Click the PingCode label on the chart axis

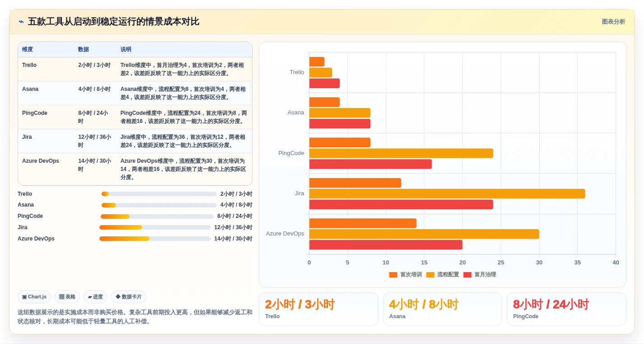coord(291,153)
